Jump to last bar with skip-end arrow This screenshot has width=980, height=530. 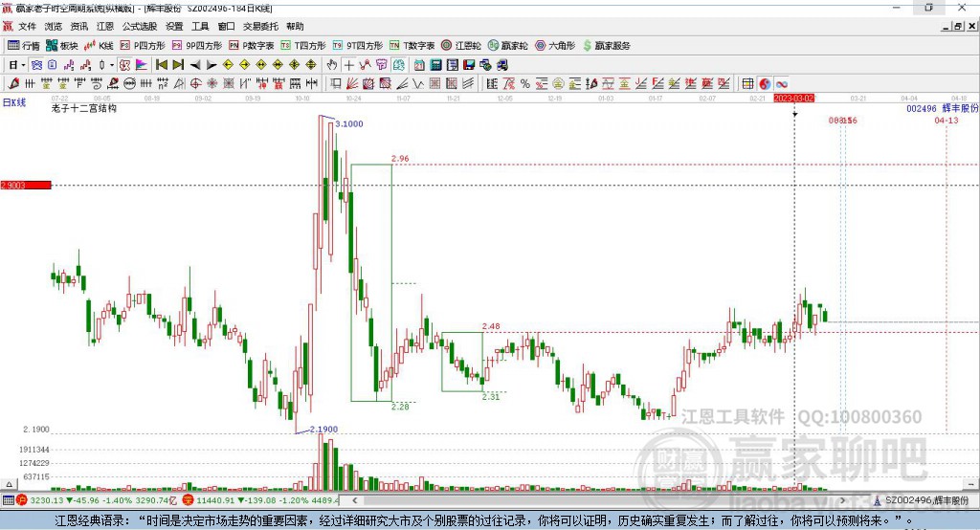point(178,65)
